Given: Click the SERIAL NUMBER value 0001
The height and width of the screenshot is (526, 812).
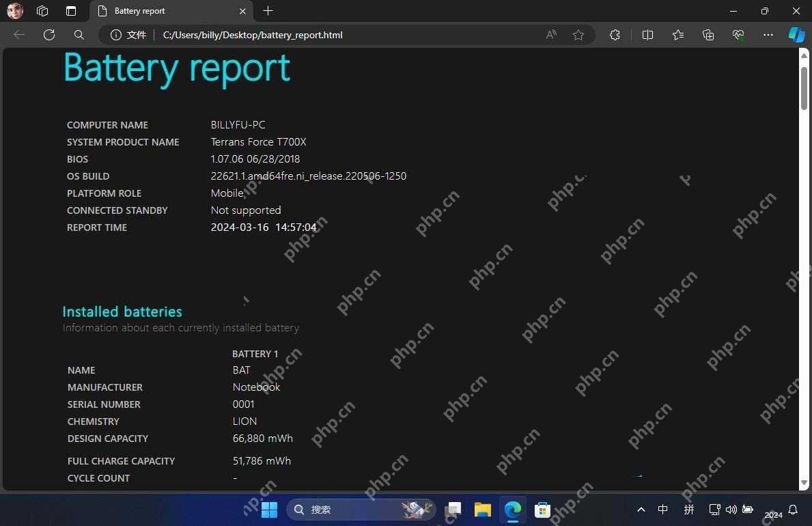Looking at the screenshot, I should (x=243, y=404).
